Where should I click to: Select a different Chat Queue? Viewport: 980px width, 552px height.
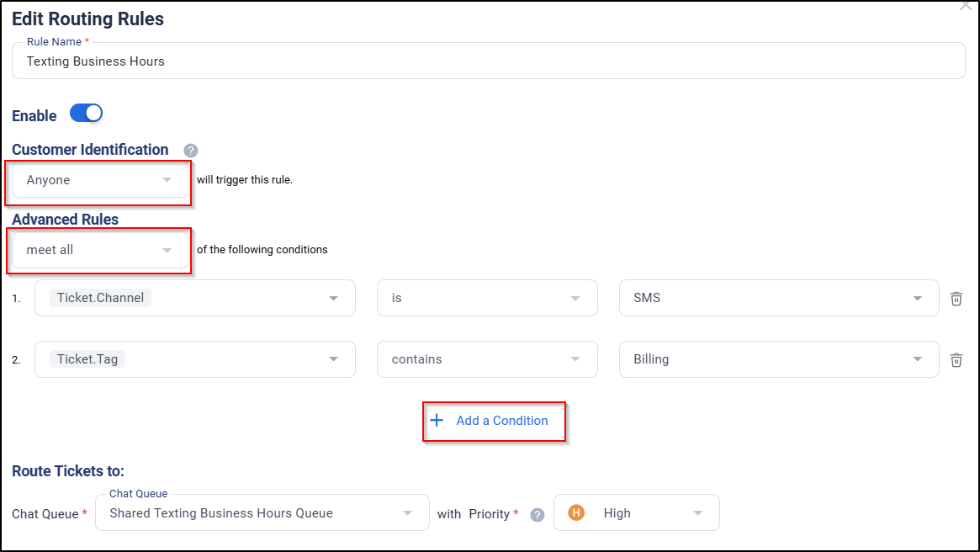click(262, 513)
